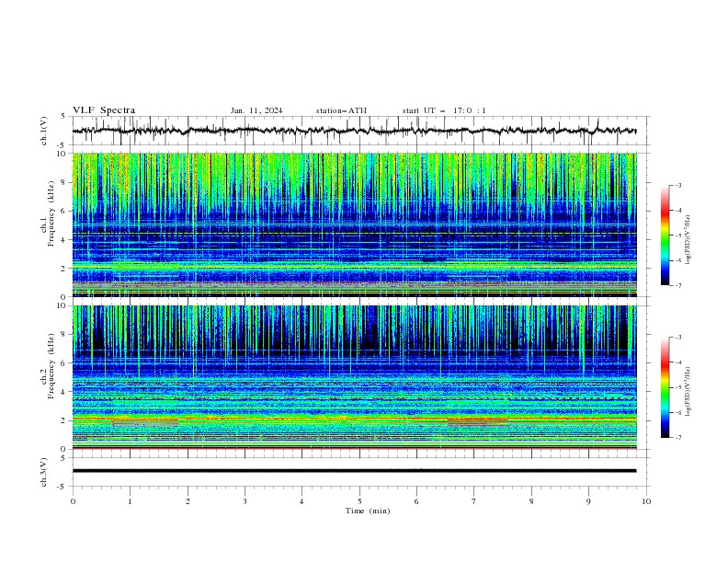Click the 'ch.3(V)' waveform axis label
The image size is (728, 563).
tap(44, 472)
